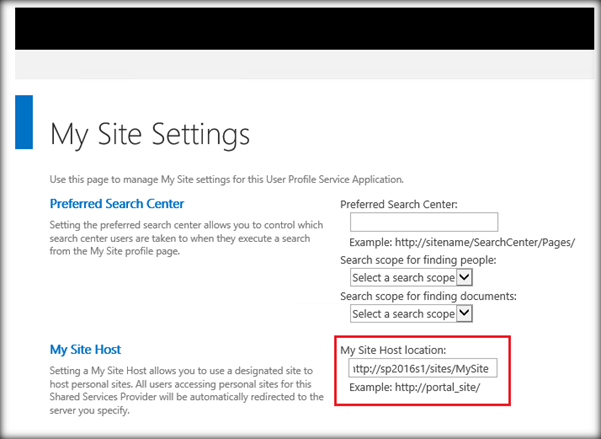Click the Preferred Search Center text box
This screenshot has height=439, width=601.
click(423, 223)
